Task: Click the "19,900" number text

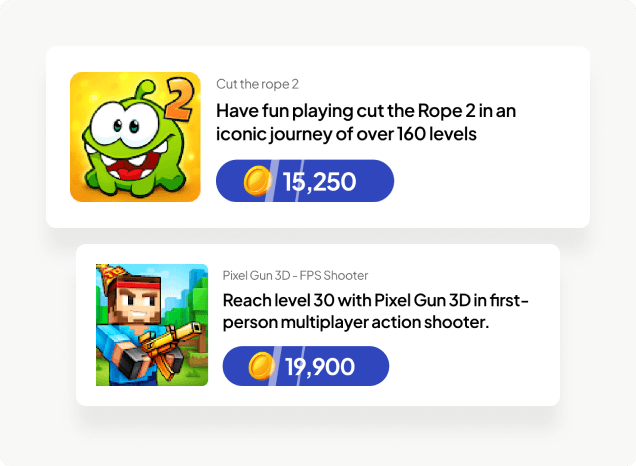Action: coord(320,367)
